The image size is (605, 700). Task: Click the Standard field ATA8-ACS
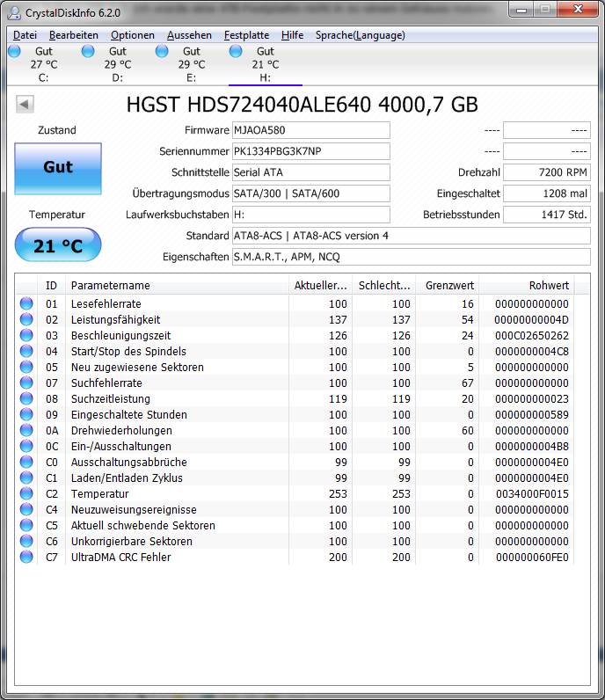coord(412,236)
